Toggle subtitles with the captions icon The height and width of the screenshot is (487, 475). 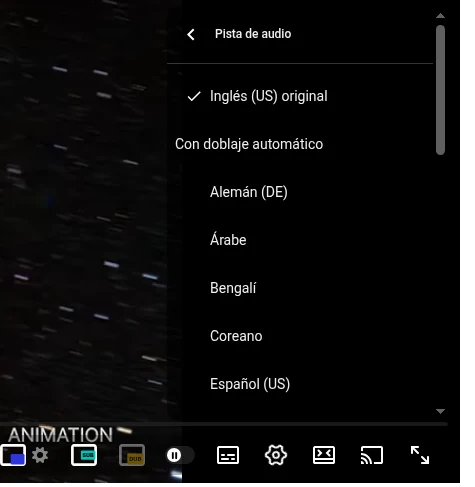point(228,455)
